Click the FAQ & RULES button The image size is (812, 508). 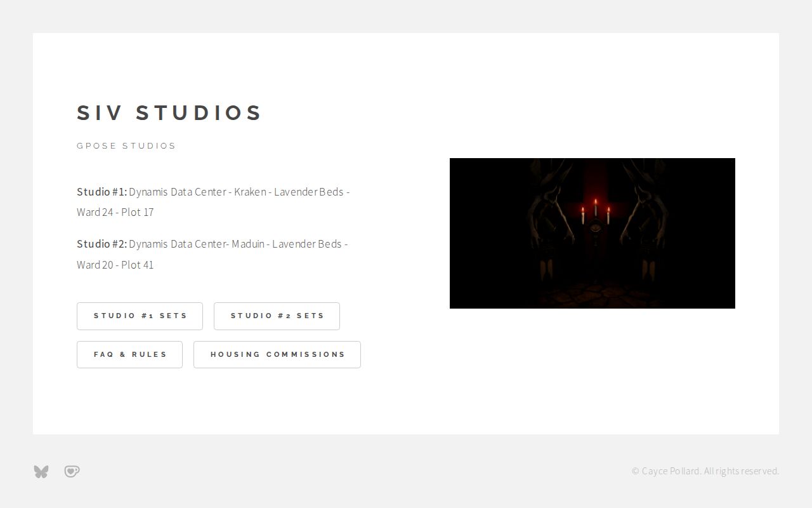click(129, 354)
